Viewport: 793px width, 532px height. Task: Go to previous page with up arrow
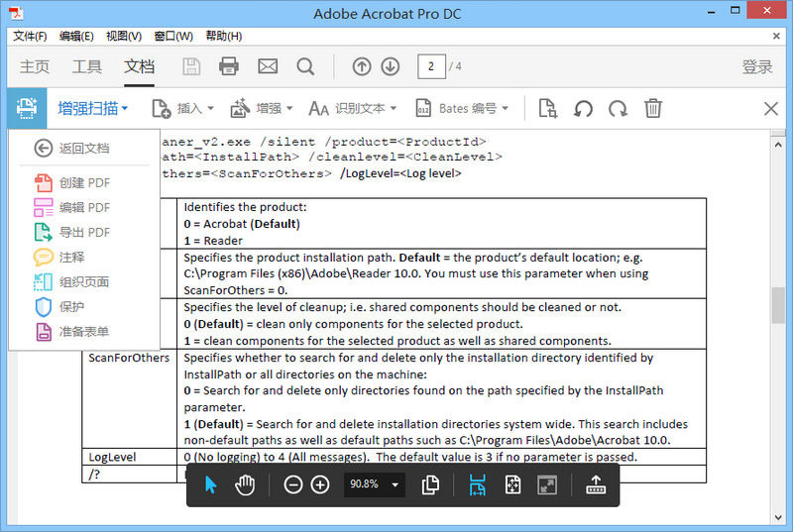tap(362, 66)
